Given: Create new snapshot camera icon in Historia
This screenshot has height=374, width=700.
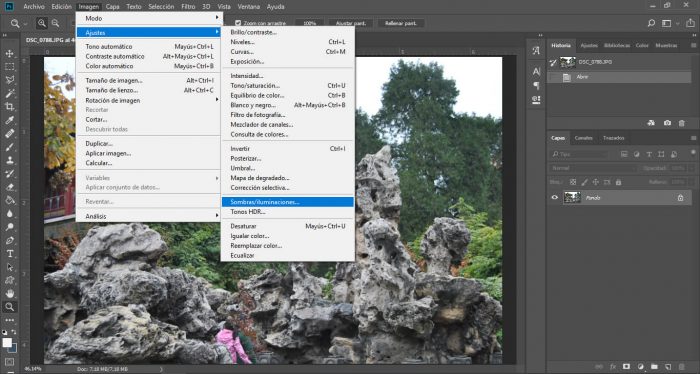Looking at the screenshot, I should [x=667, y=123].
